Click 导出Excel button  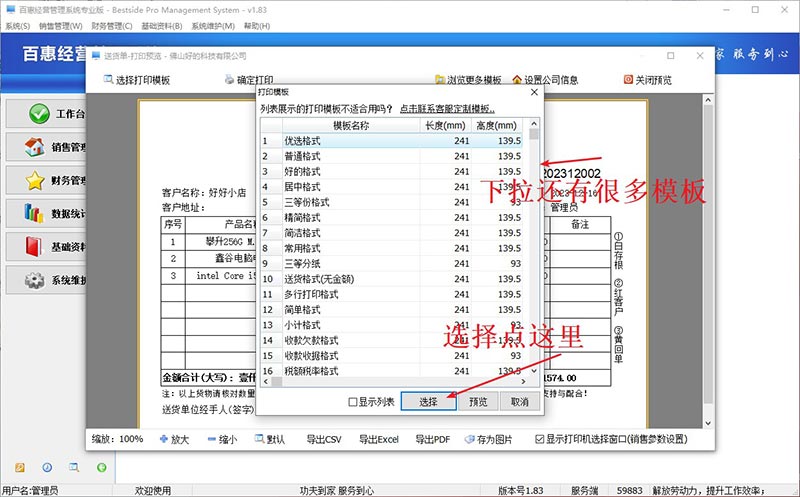(379, 439)
